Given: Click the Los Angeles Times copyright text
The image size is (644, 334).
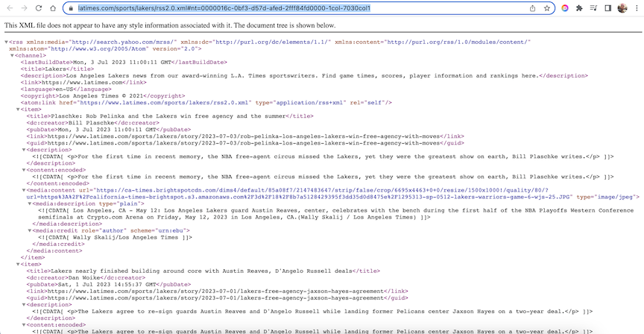Looking at the screenshot, I should click(x=101, y=95).
